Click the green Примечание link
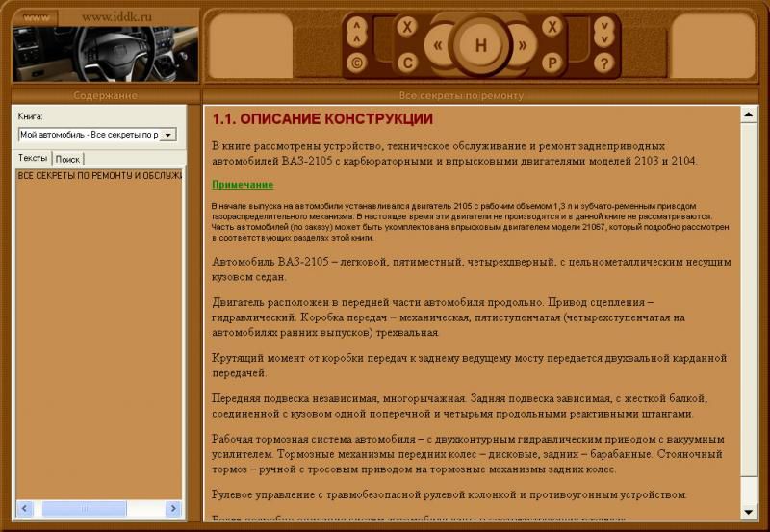 (243, 185)
